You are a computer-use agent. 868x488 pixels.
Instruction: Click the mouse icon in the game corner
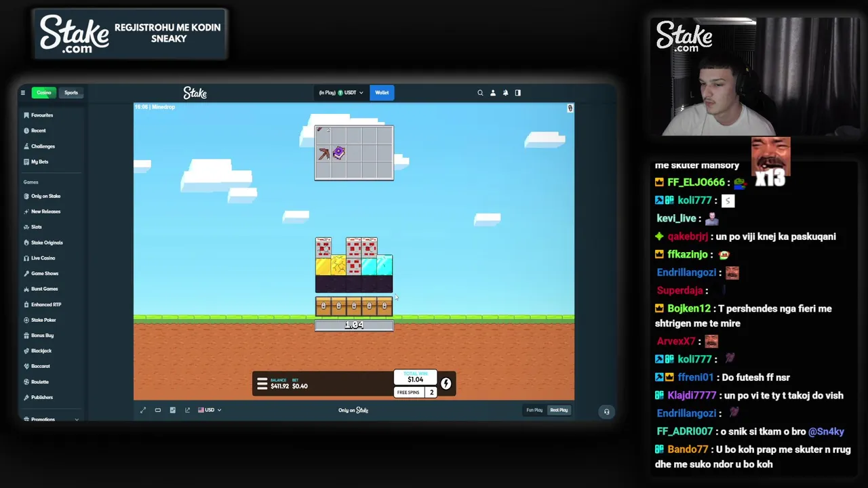pos(570,108)
